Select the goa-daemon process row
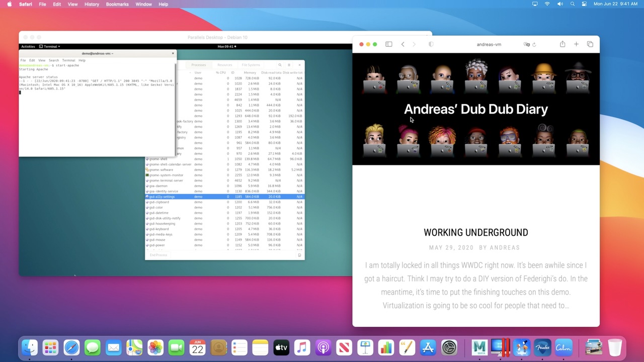 click(224, 186)
